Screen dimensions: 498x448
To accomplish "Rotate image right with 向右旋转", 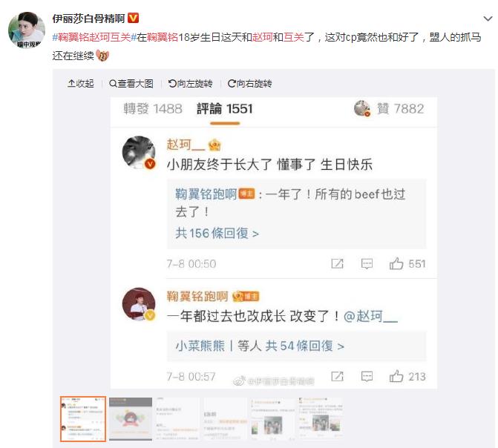I will point(249,84).
